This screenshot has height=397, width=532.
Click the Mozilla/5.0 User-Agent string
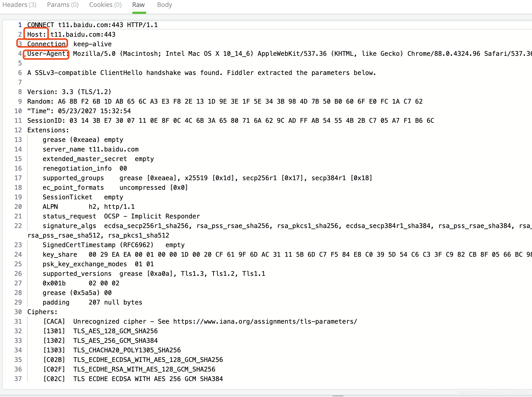coord(302,54)
